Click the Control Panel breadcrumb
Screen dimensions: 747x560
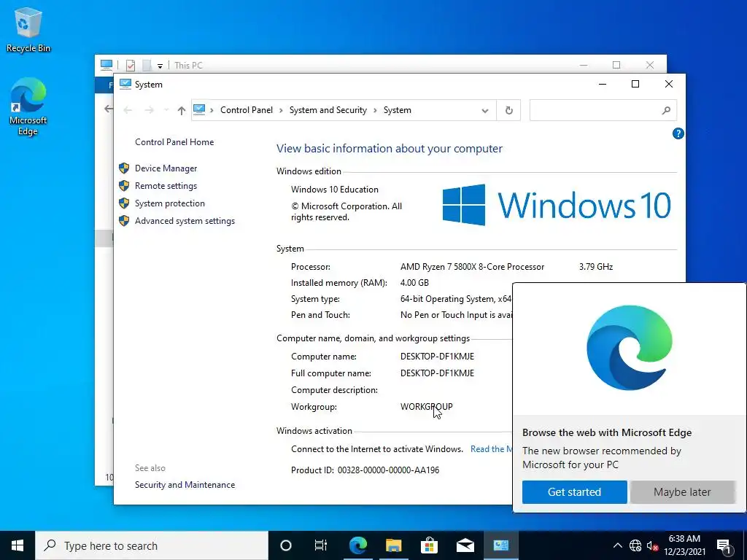[x=247, y=110]
